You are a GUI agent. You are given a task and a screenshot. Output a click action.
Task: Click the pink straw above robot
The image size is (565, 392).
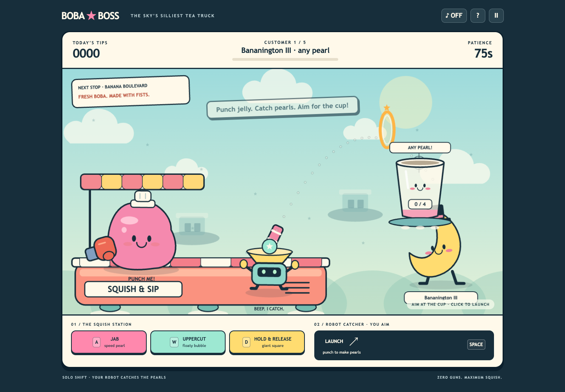click(x=275, y=234)
